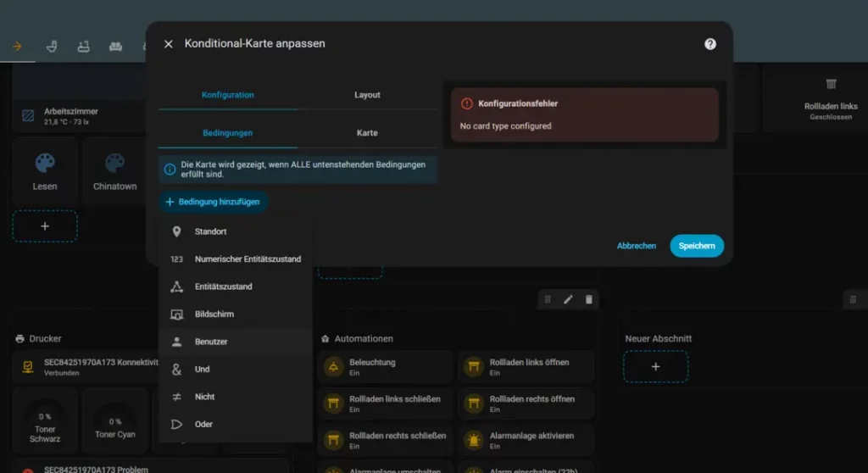Toggle Rollladen links schließen automation

tap(386, 403)
